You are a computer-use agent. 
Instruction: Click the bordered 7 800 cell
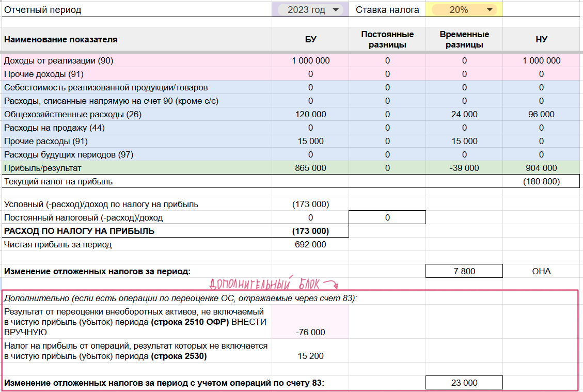click(x=464, y=271)
